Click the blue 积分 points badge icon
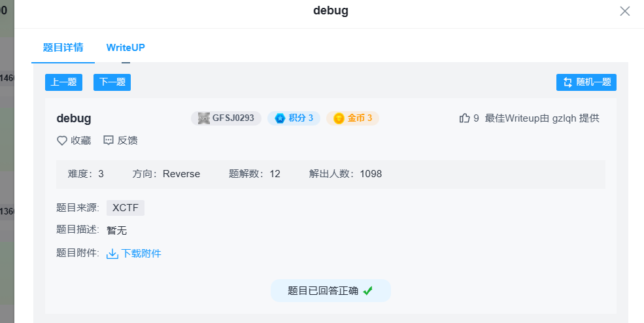The width and height of the screenshot is (644, 323). (x=280, y=118)
